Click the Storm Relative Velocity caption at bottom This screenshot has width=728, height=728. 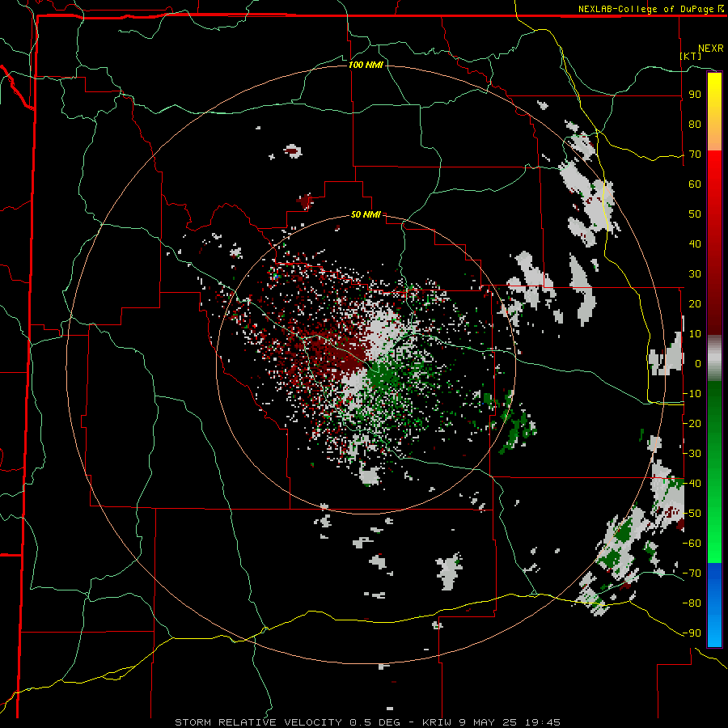point(367,722)
